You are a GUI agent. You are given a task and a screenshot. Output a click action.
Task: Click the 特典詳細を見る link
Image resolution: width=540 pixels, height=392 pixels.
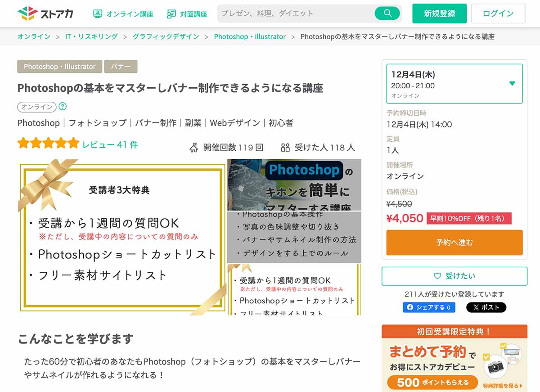(501, 386)
